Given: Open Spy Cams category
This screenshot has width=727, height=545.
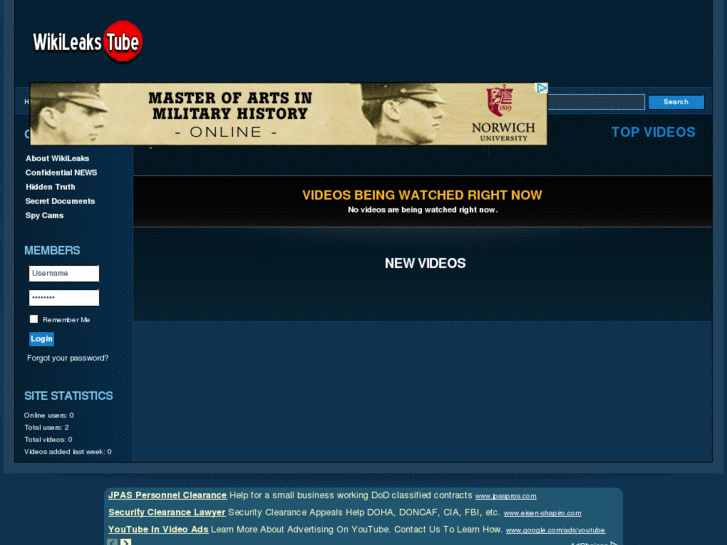Looking at the screenshot, I should (x=45, y=216).
